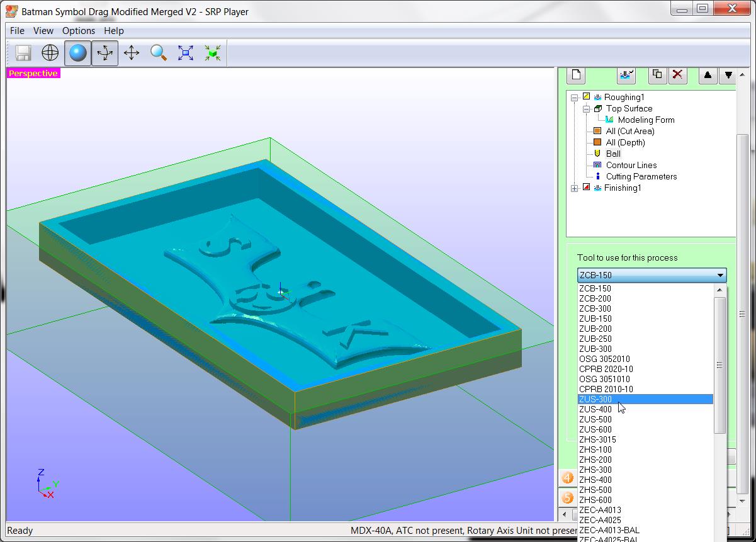Open Cutting Parameters tree item
The image size is (756, 542).
pos(641,176)
